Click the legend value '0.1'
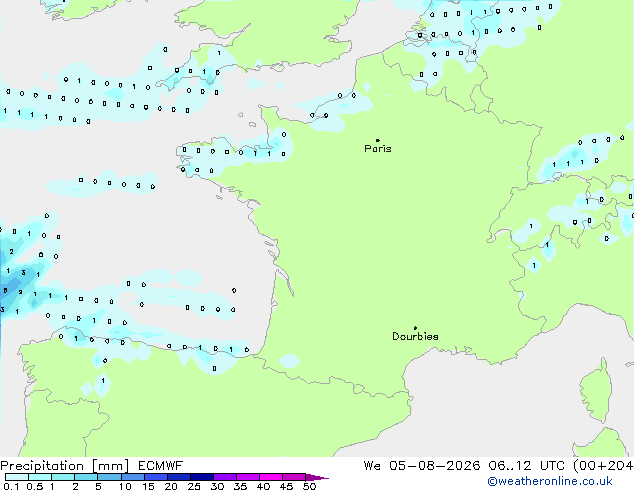634x490 pixels. [11, 486]
